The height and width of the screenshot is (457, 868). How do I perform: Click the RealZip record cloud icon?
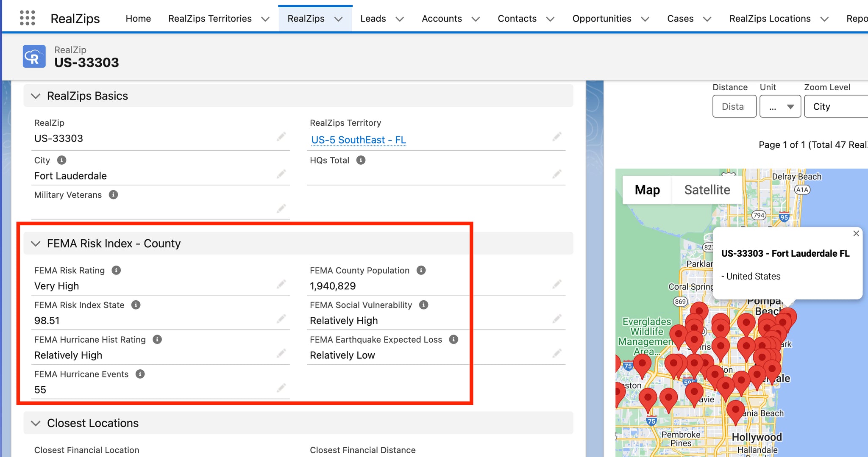[34, 56]
